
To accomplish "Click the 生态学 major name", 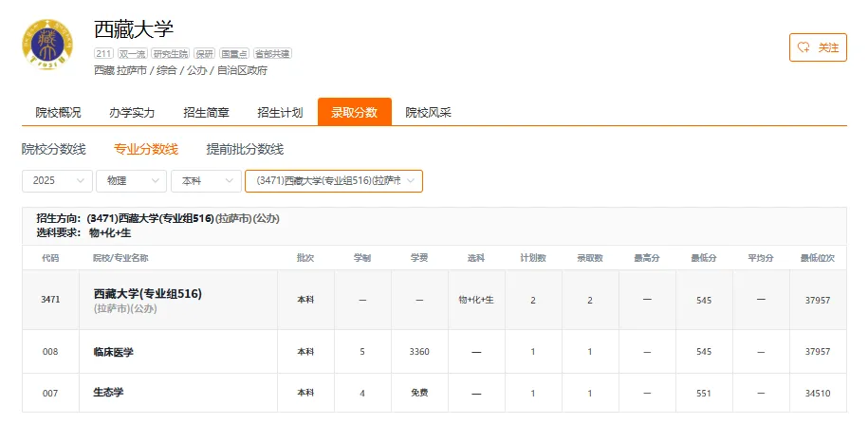I will click(x=108, y=393).
